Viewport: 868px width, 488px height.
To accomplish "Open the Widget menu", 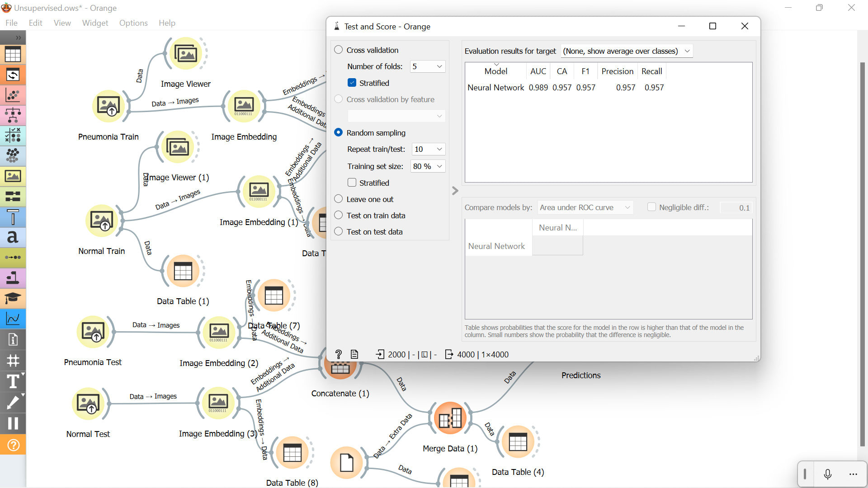I will pyautogui.click(x=95, y=23).
